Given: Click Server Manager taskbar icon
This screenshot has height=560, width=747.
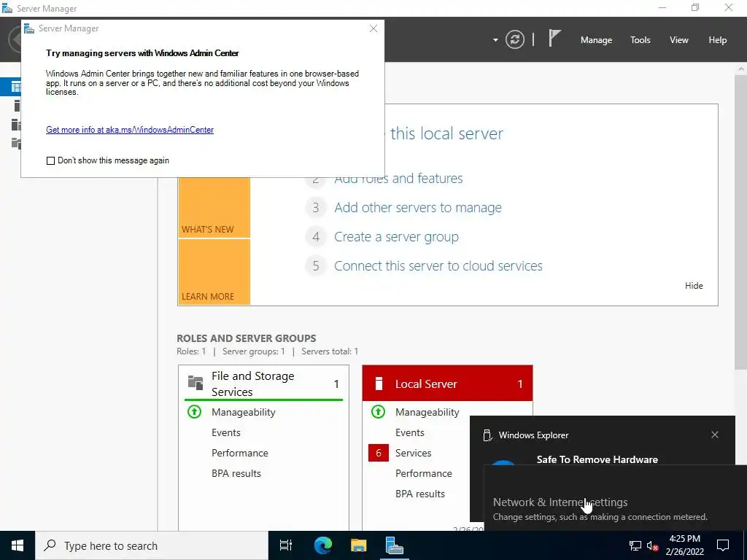Looking at the screenshot, I should click(395, 545).
